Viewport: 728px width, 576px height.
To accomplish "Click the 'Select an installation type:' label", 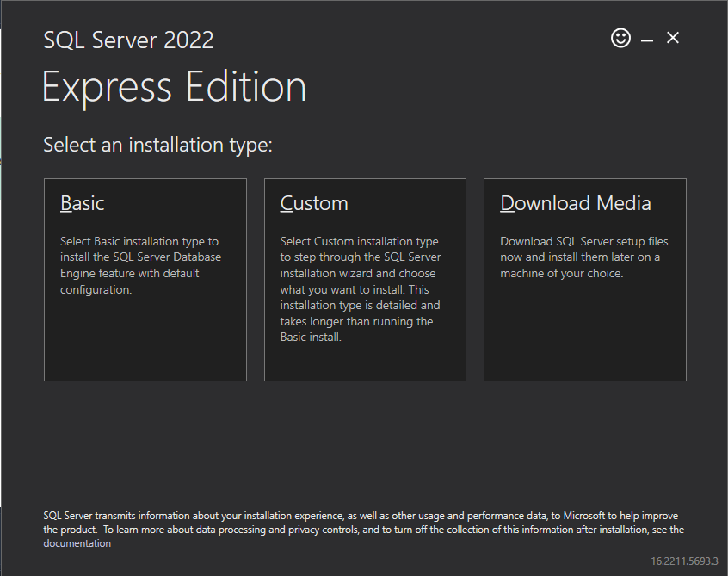I will coord(157,145).
